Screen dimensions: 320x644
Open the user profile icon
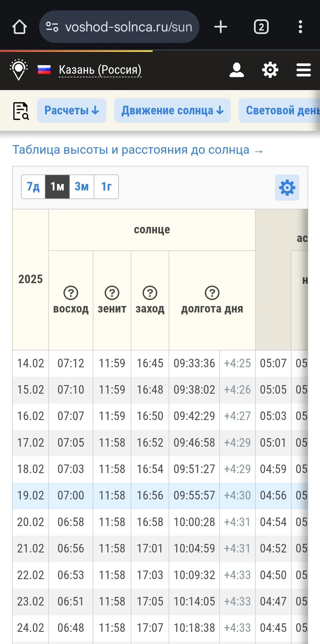click(237, 70)
